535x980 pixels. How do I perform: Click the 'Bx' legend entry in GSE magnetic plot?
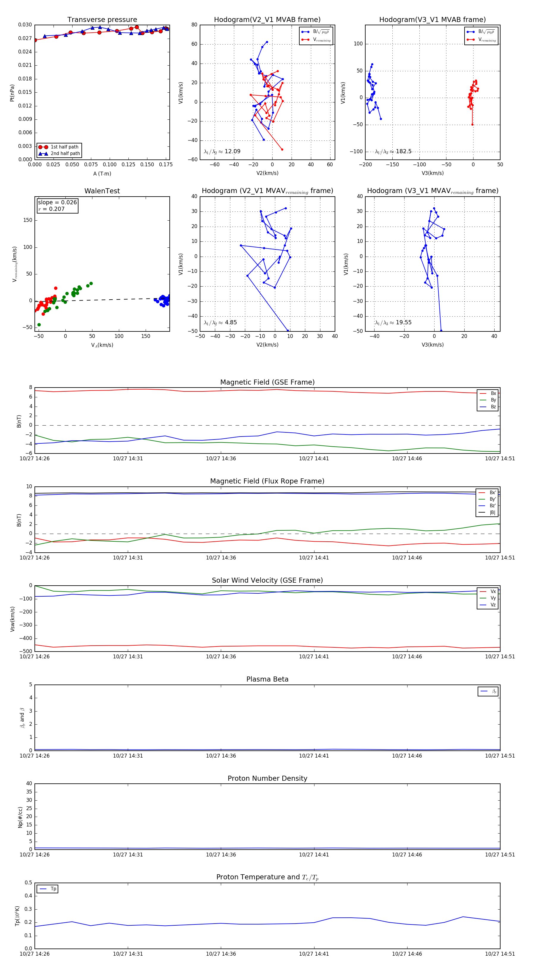pos(488,393)
